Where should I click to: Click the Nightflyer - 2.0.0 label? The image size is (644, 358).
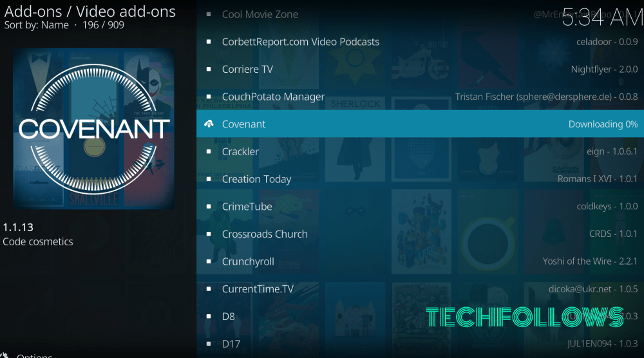604,70
